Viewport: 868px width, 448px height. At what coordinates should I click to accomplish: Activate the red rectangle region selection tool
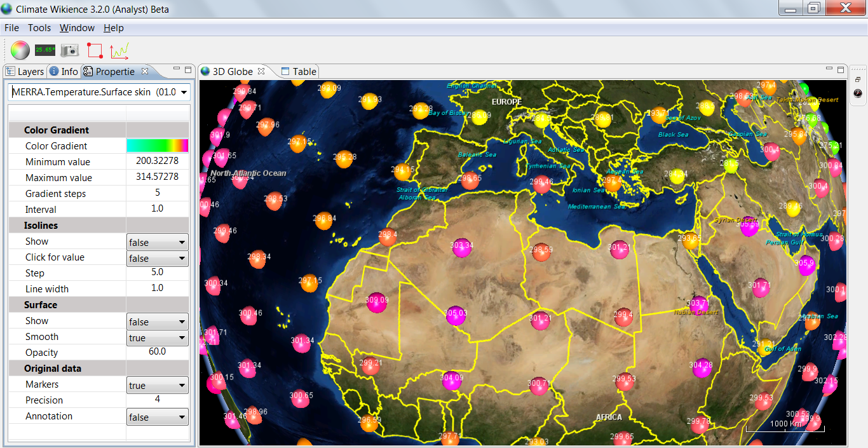pyautogui.click(x=94, y=50)
